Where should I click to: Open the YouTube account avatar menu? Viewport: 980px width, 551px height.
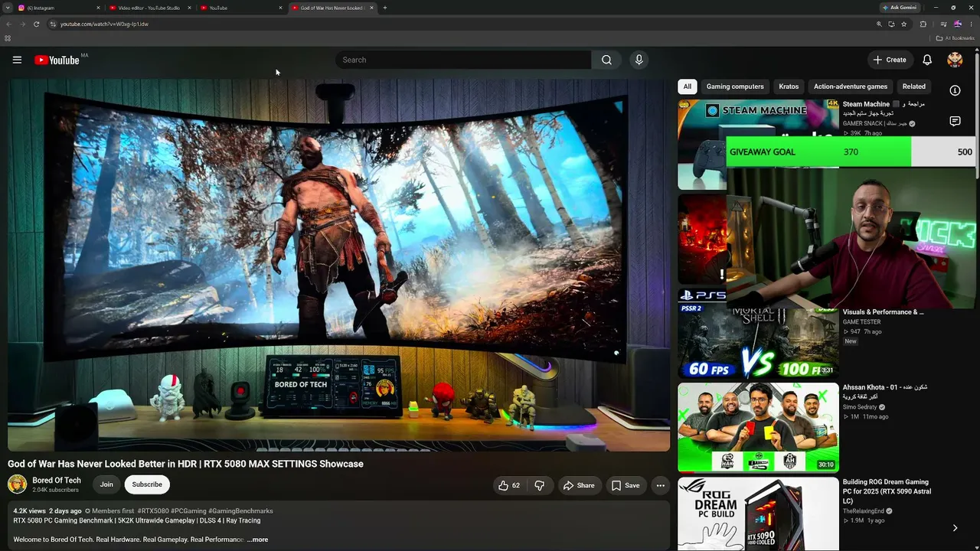click(955, 60)
